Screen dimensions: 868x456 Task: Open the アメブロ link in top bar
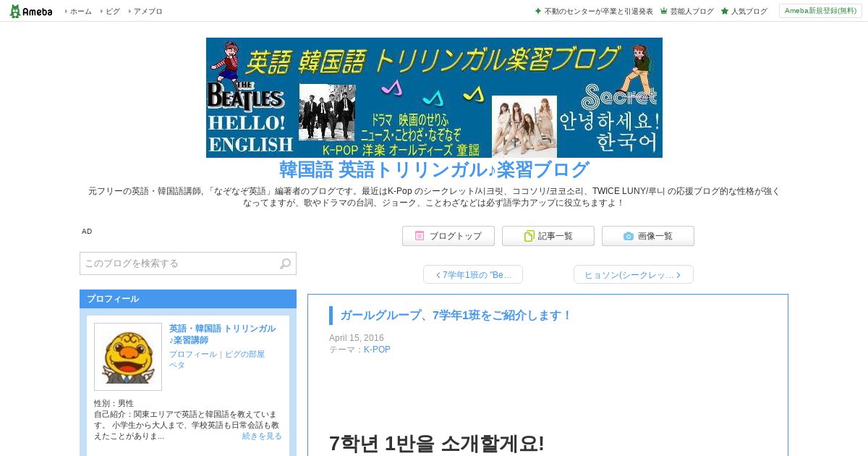coord(148,12)
